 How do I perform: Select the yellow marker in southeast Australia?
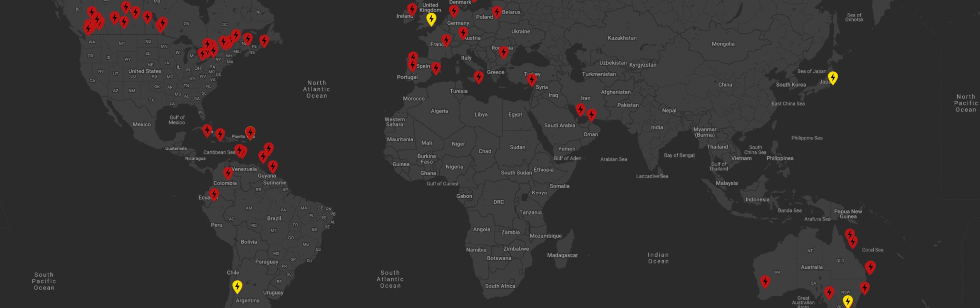click(848, 301)
